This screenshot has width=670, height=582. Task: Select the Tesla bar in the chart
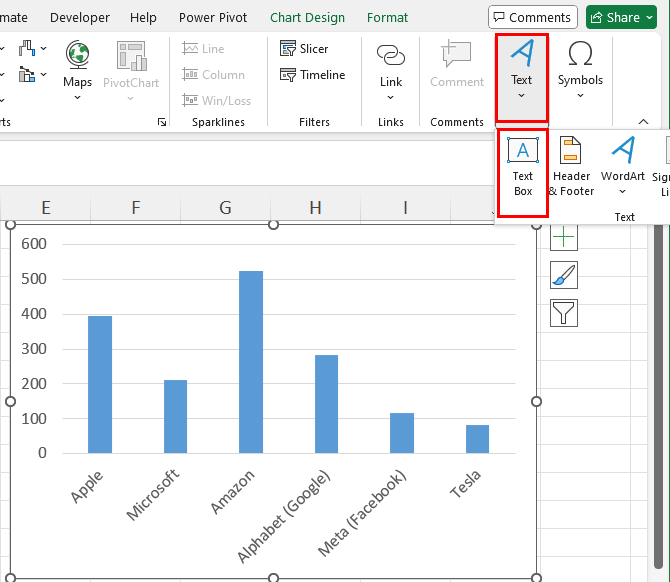[x=477, y=439]
